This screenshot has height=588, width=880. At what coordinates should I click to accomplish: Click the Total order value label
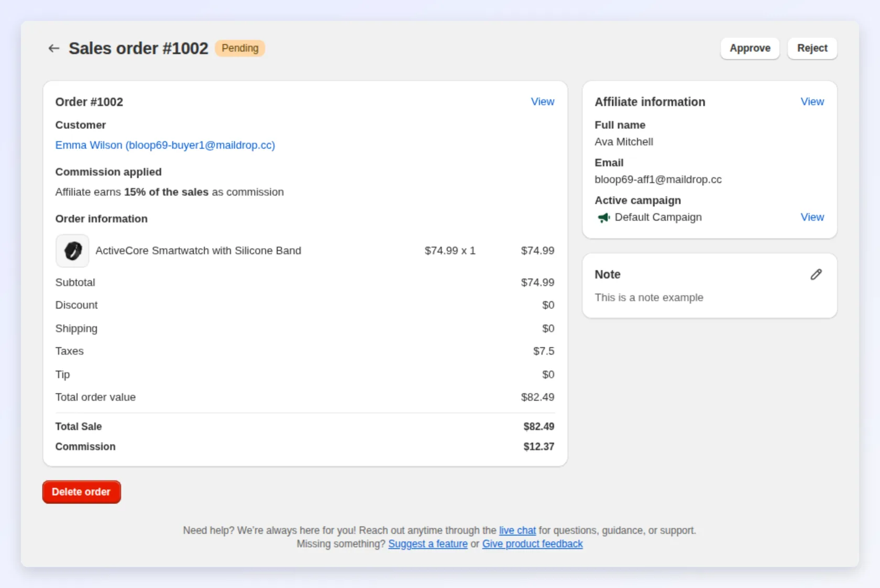coord(95,397)
